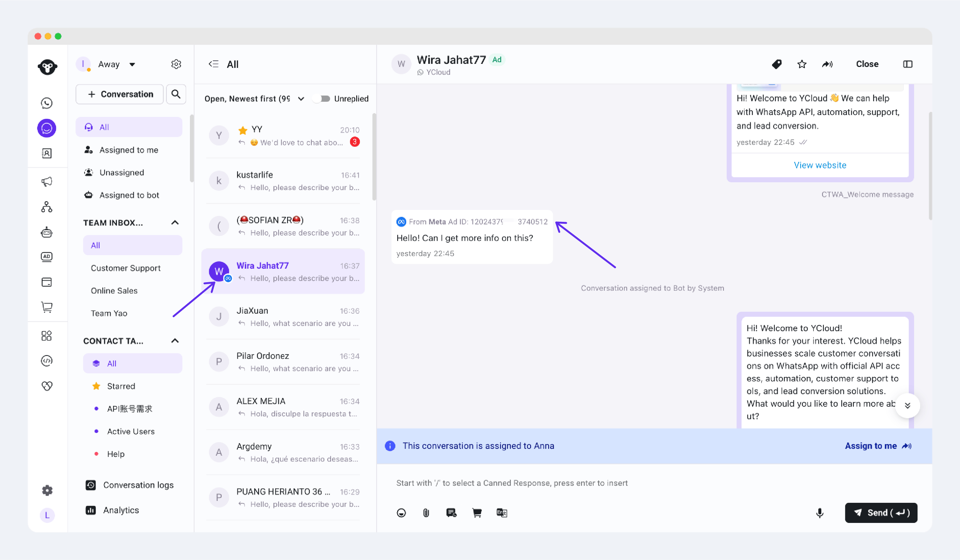This screenshot has width=960, height=560.
Task: Click the Send button
Action: click(x=881, y=513)
